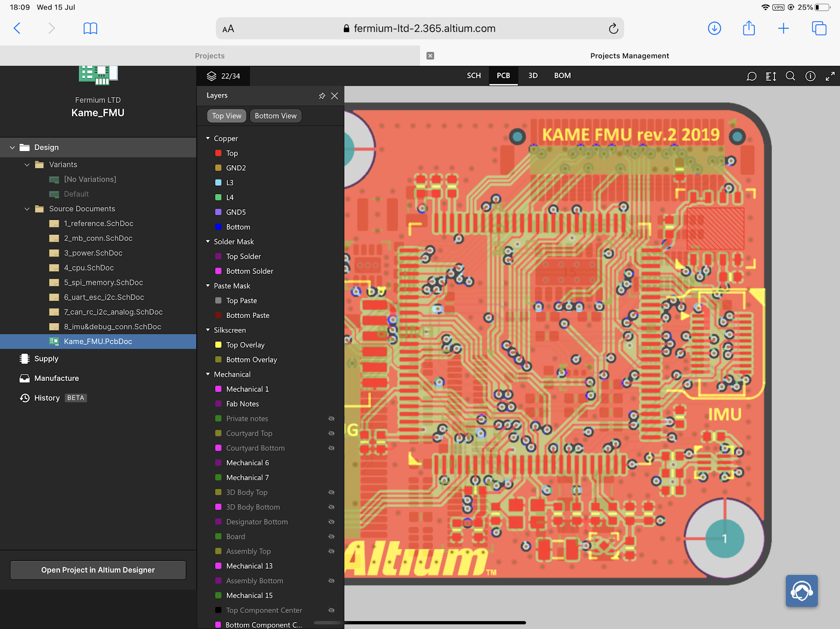840x629 pixels.
Task: Open the document info icon
Action: click(810, 76)
